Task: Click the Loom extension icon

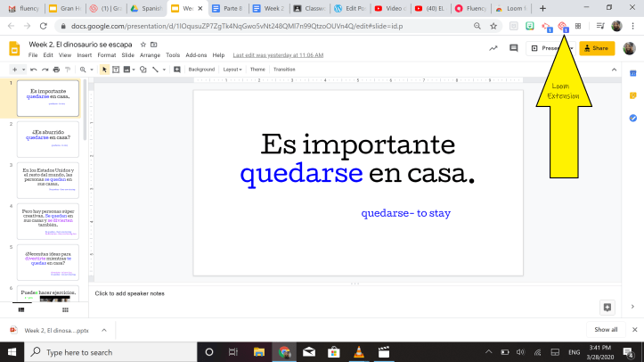Action: (561, 27)
